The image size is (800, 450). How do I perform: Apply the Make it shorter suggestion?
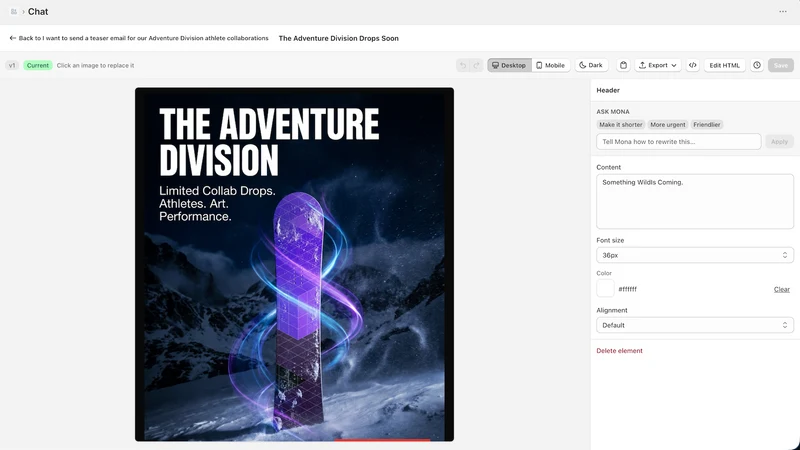click(x=620, y=124)
